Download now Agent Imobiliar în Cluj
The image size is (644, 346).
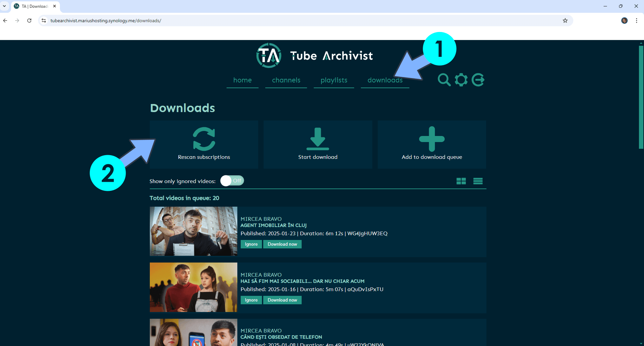click(x=282, y=244)
